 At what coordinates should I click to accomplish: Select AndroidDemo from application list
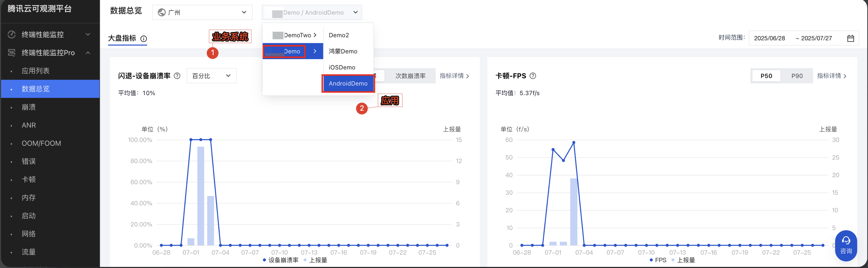pos(348,83)
